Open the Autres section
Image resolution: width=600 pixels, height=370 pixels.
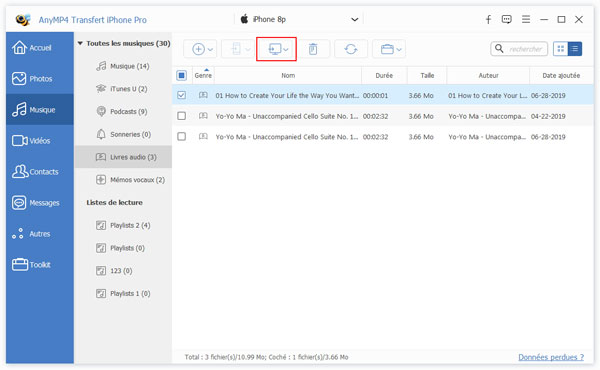39,234
